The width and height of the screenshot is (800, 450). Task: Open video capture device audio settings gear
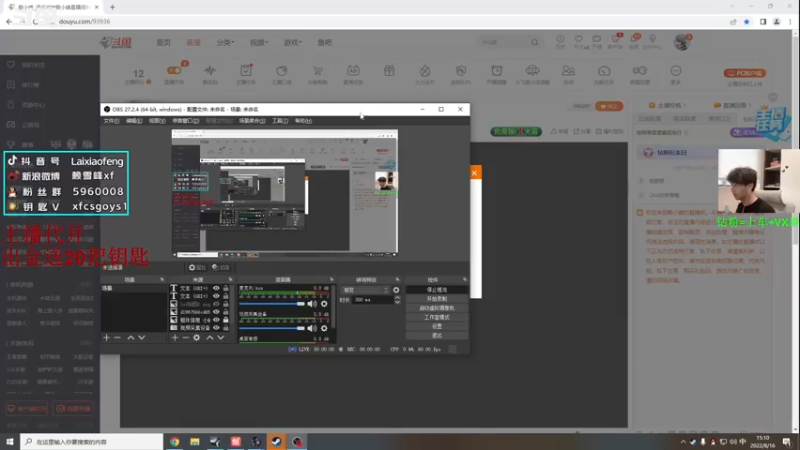(x=324, y=328)
